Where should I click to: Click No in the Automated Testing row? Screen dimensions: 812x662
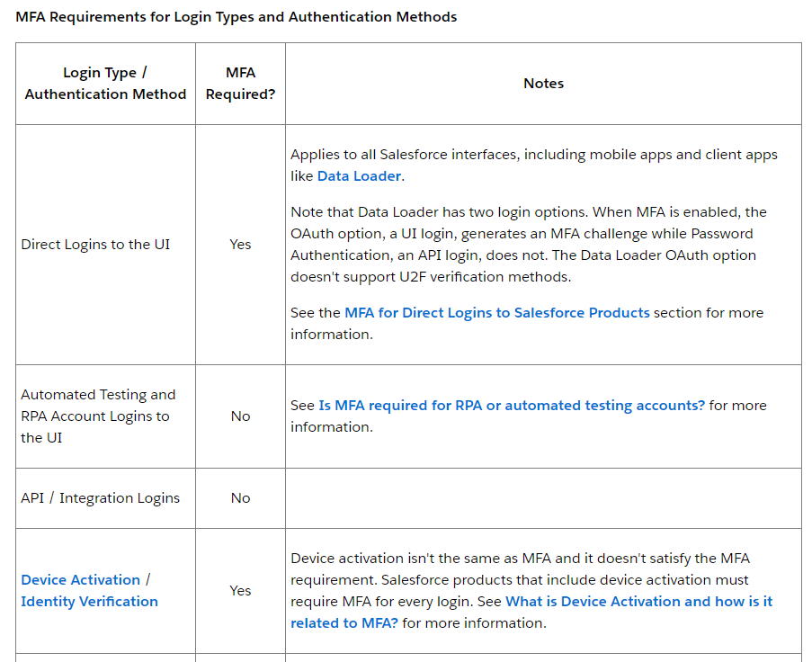240,416
